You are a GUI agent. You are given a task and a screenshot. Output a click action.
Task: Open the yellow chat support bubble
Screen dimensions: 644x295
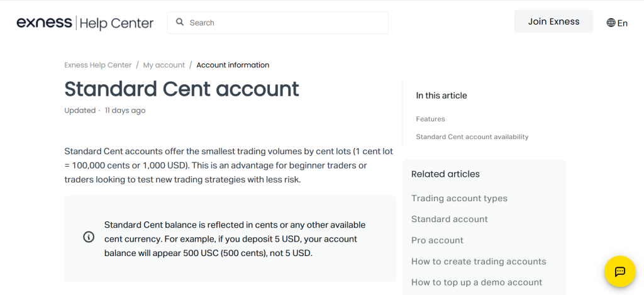point(619,271)
